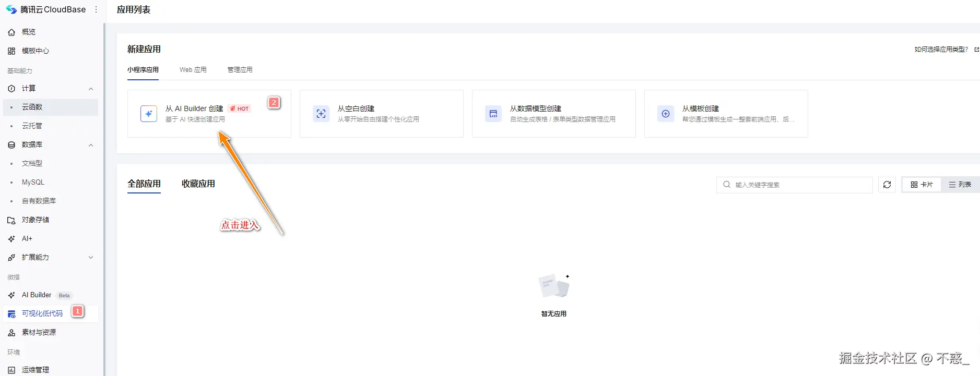This screenshot has height=376, width=980.
Task: Click the 应用列表 page title
Action: coord(134,9)
